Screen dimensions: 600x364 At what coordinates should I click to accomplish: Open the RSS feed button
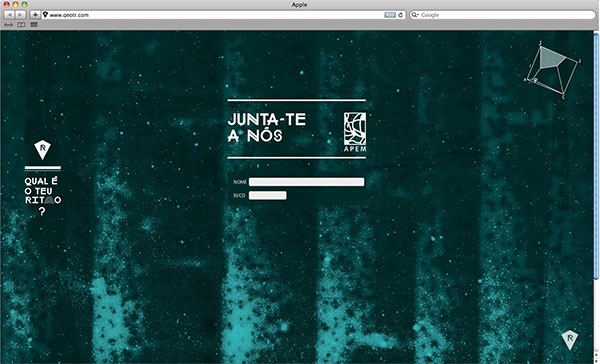point(390,15)
